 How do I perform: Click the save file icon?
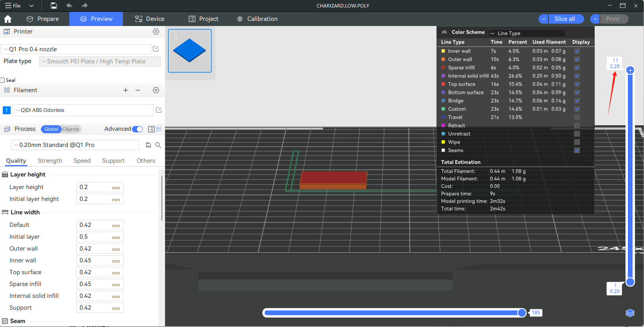54,6
